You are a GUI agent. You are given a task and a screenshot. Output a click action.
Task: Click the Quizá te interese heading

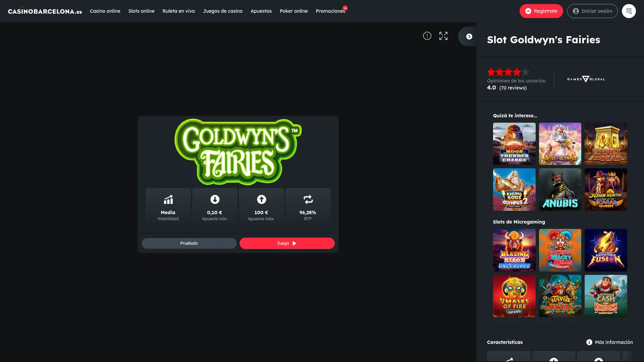pyautogui.click(x=515, y=116)
